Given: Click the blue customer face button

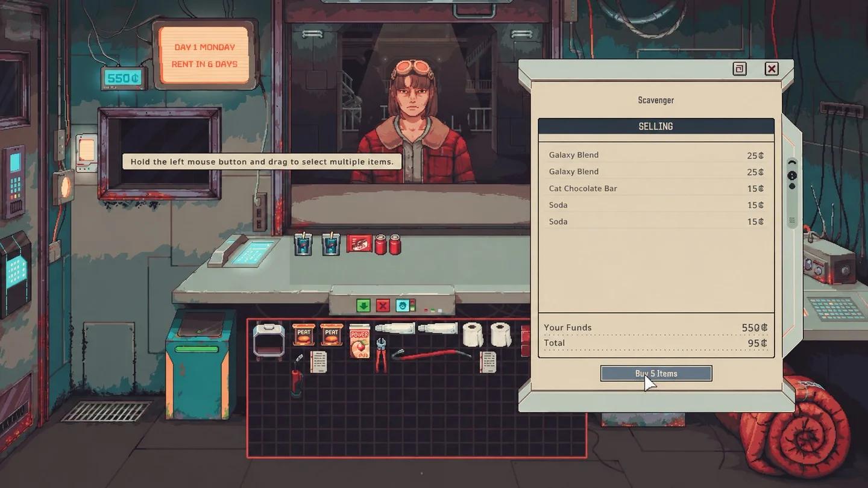Looking at the screenshot, I should pos(402,305).
